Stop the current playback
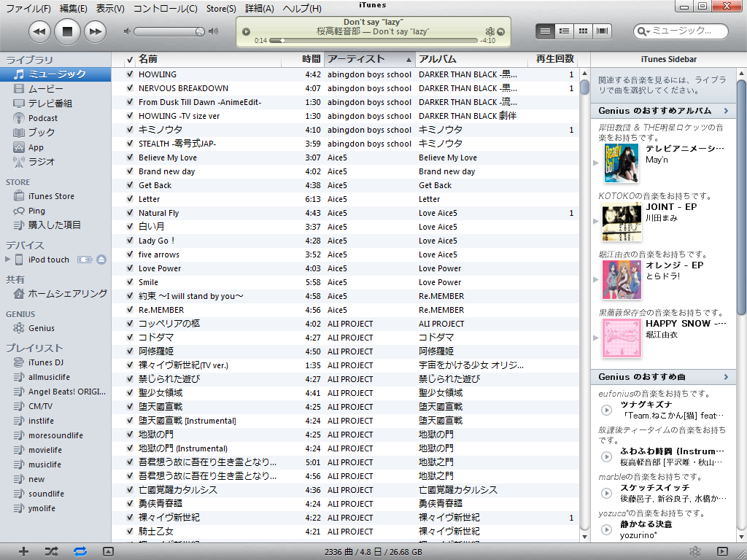The height and width of the screenshot is (560, 747). [x=67, y=31]
